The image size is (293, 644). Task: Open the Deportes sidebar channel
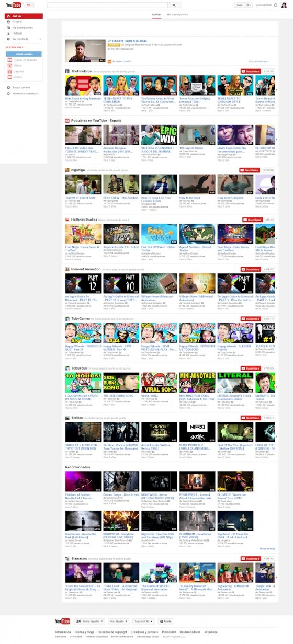point(18,71)
